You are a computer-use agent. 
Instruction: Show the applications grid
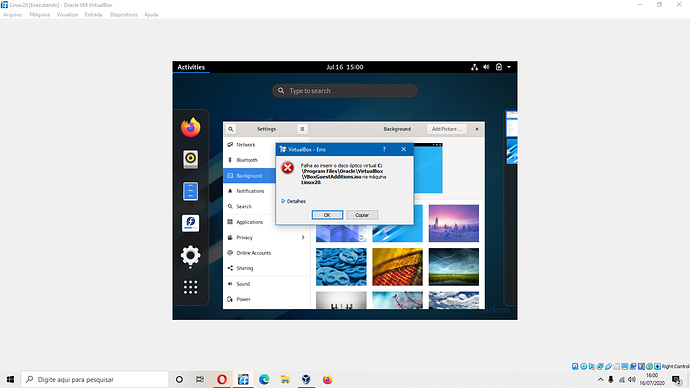[191, 287]
